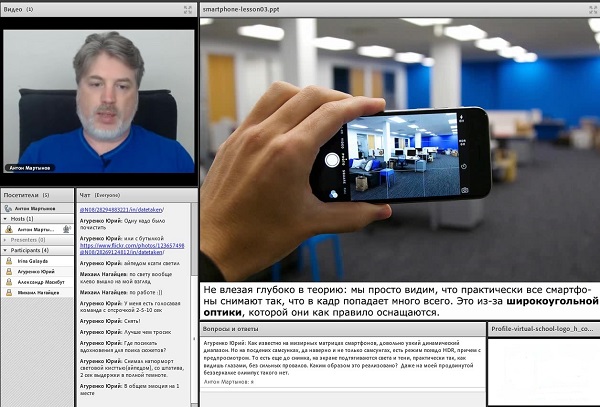
Task: Click avatar icon of Агуренко Юрий in list
Action: click(x=9, y=272)
